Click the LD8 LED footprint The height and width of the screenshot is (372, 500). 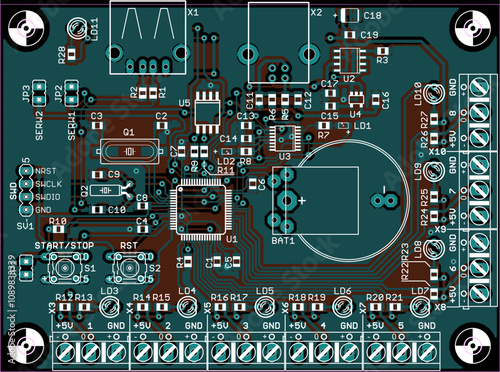pos(434,248)
